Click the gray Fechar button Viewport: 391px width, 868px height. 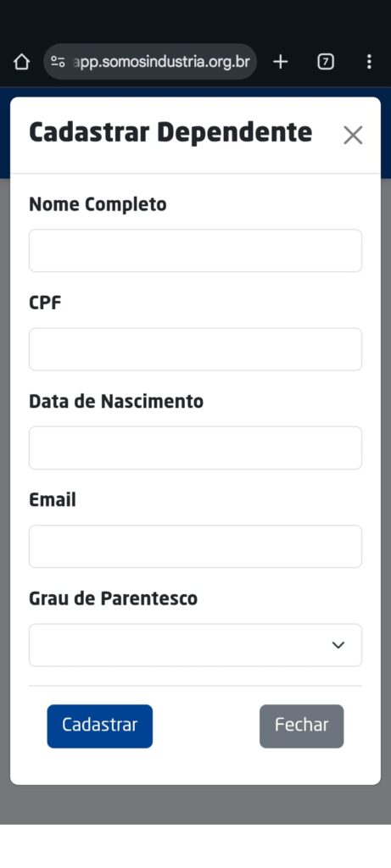302,726
